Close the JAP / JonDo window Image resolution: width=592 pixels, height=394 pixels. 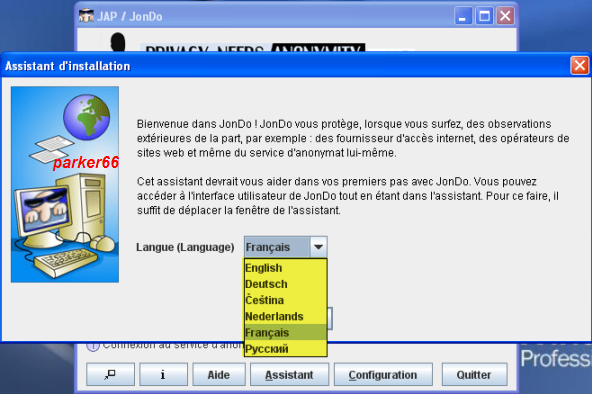tap(505, 16)
